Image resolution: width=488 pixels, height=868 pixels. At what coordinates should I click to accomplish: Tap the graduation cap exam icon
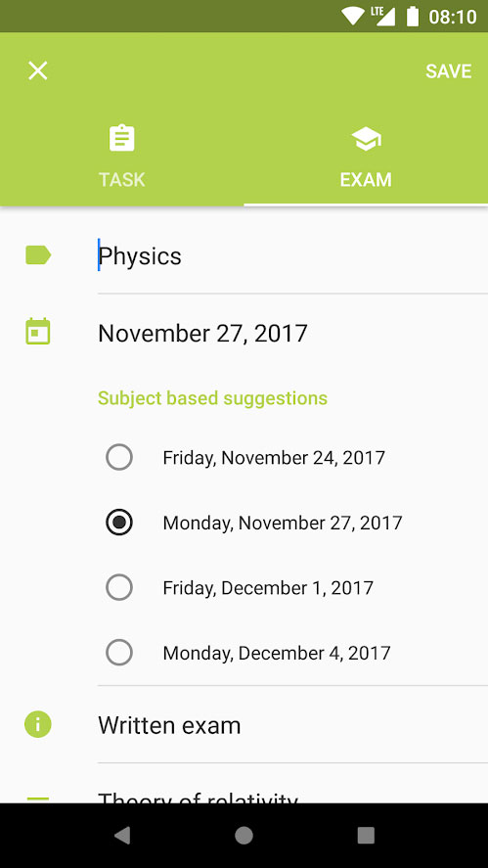pos(366,139)
